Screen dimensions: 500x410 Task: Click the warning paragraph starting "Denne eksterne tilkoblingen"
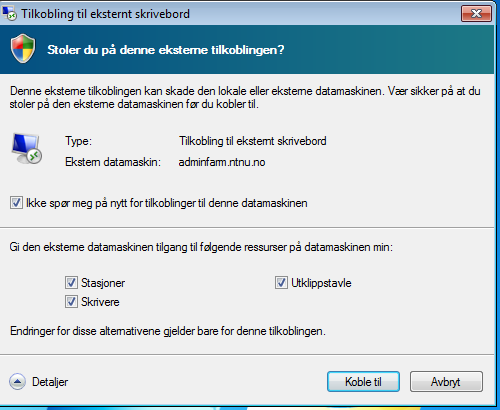click(x=245, y=97)
